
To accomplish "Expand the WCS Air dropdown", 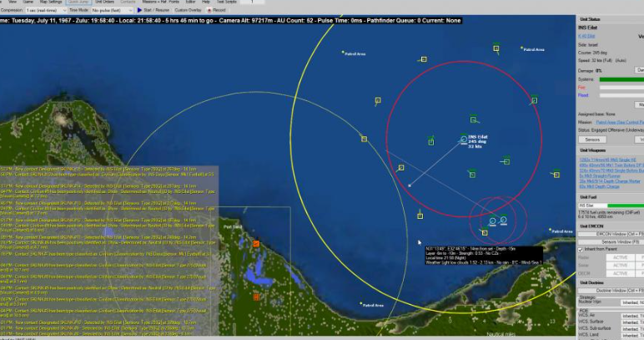I will coord(632,316).
